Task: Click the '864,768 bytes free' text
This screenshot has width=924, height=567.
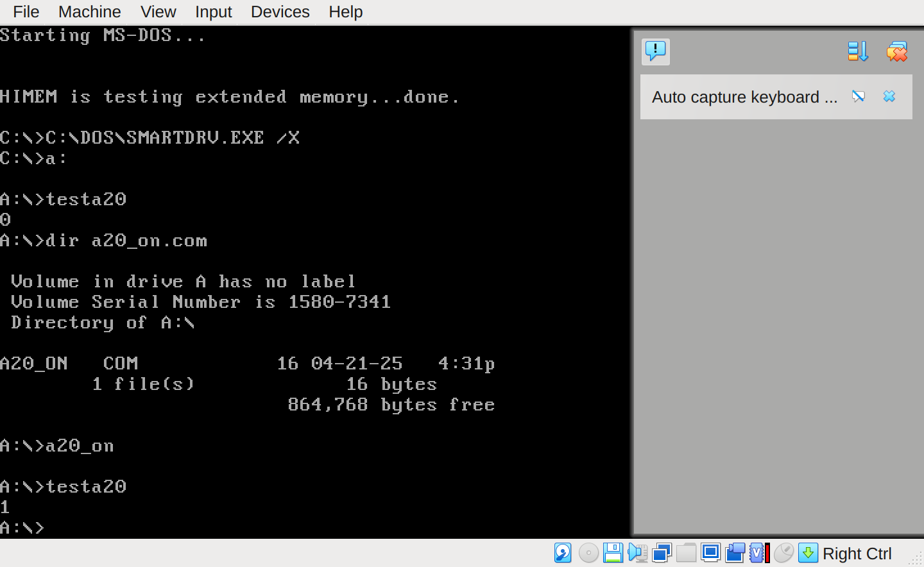Action: (391, 405)
